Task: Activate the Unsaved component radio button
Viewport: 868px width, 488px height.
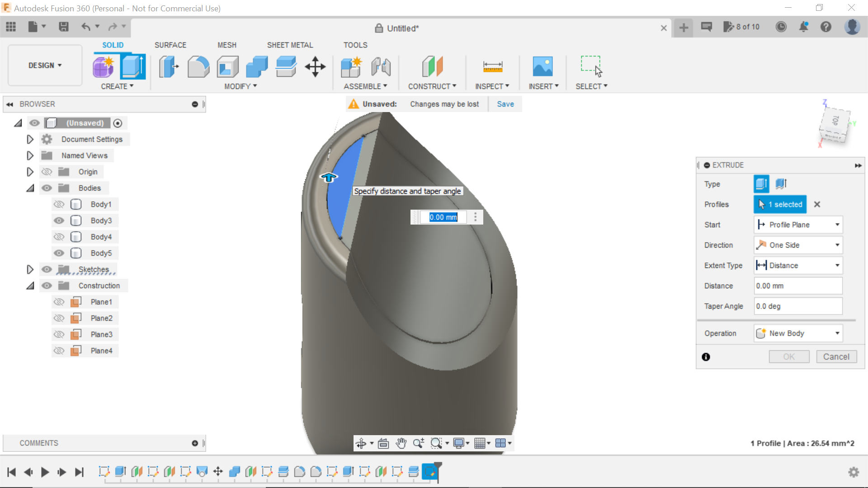Action: pyautogui.click(x=118, y=123)
